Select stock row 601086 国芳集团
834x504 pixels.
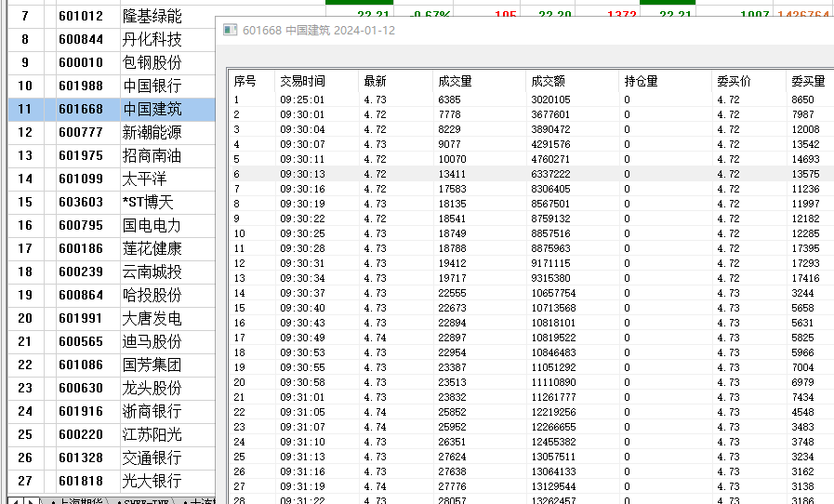112,365
